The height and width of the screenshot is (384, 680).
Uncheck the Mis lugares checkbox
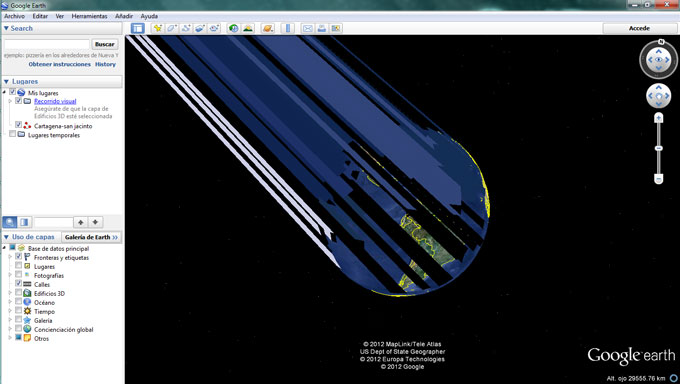click(x=13, y=92)
